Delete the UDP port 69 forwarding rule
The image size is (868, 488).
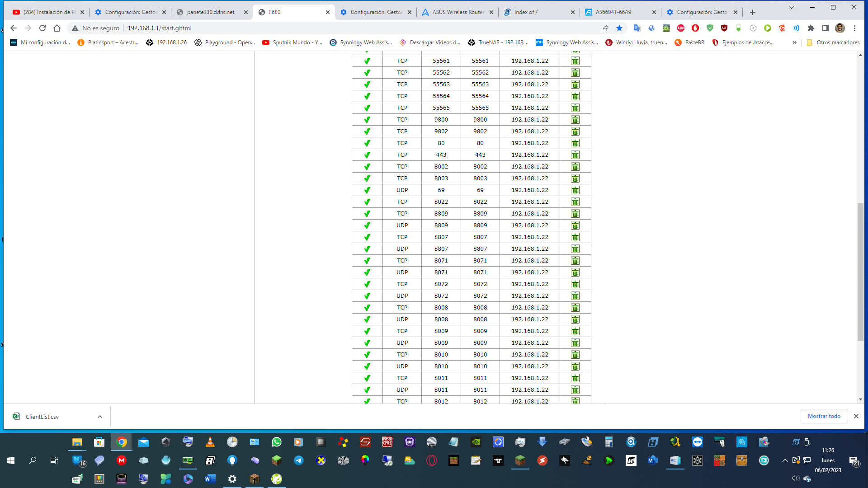click(575, 190)
